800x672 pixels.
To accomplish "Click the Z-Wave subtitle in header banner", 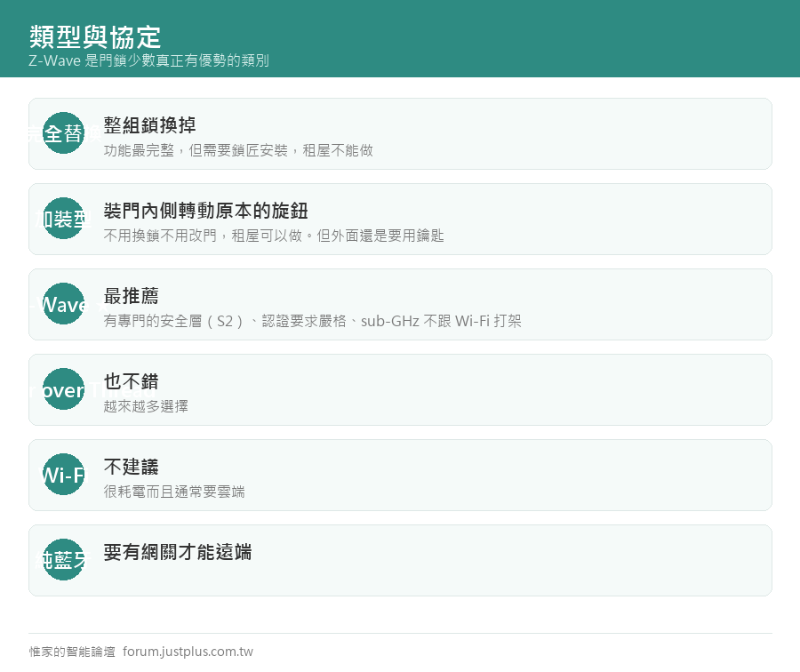I will click(148, 60).
